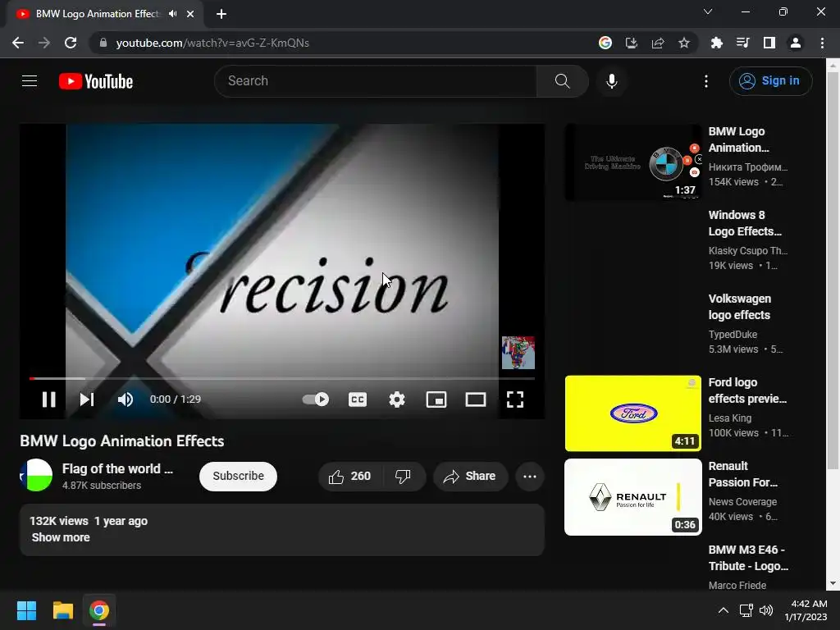840x630 pixels.
Task: Expand description with Show more
Action: point(61,537)
